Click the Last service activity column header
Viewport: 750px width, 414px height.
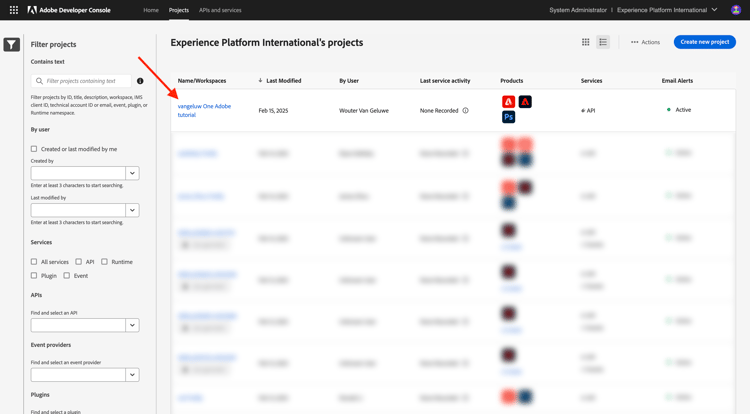coord(445,81)
